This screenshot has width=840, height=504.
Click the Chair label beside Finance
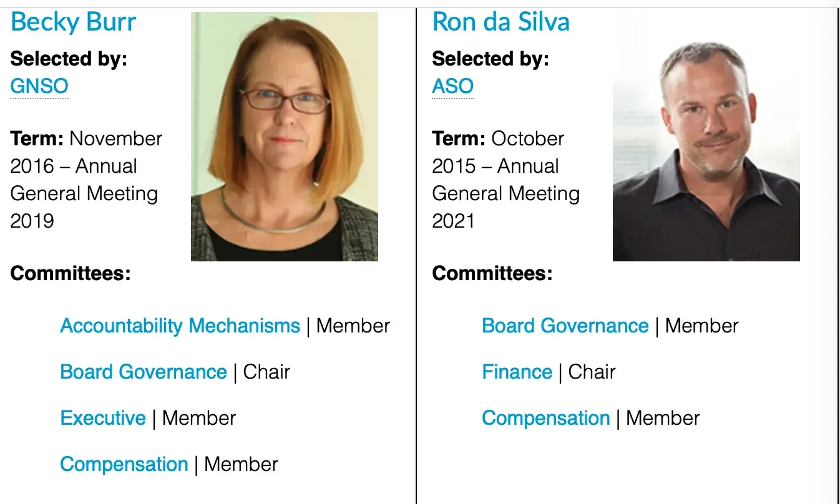tap(592, 372)
